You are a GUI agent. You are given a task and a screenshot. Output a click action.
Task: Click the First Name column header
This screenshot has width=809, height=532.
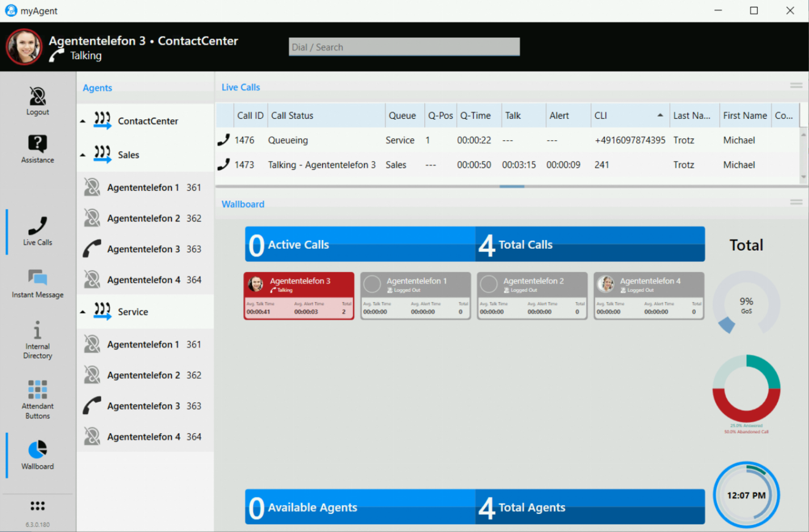(745, 116)
